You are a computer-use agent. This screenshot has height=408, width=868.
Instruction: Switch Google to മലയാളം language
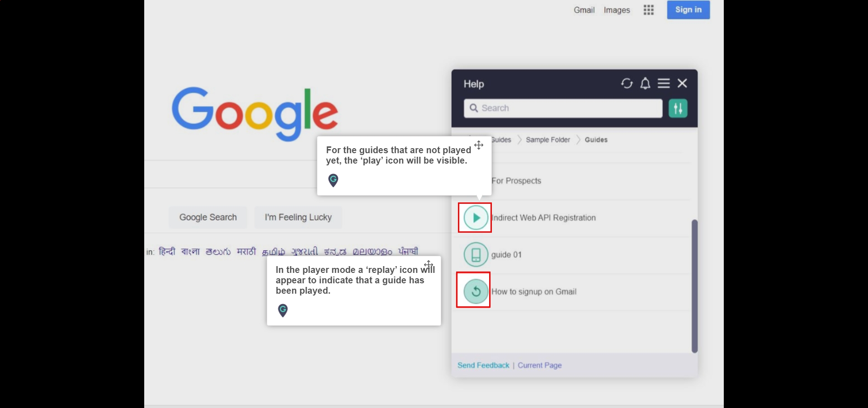[373, 252]
